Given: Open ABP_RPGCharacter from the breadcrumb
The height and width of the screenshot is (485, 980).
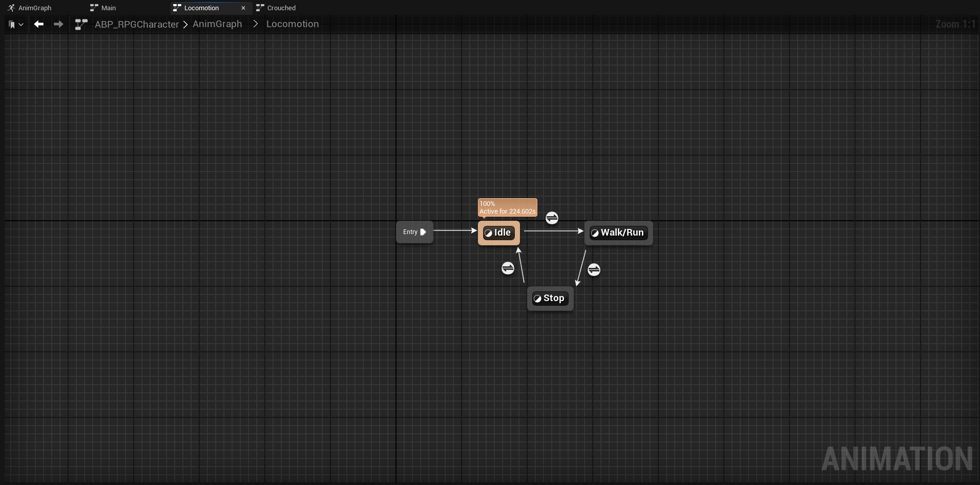Looking at the screenshot, I should (x=136, y=24).
